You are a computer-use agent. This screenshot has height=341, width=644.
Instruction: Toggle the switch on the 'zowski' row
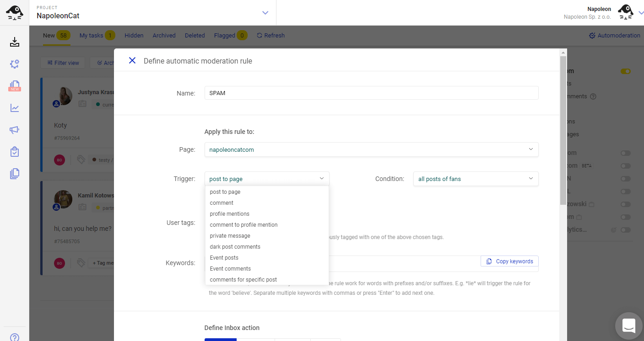(x=626, y=204)
